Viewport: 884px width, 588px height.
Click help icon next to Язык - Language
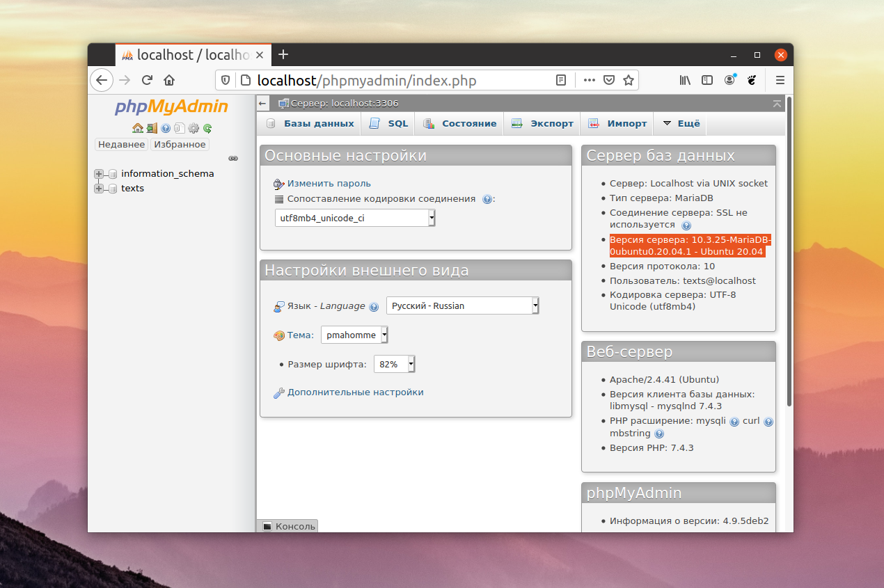click(x=374, y=307)
